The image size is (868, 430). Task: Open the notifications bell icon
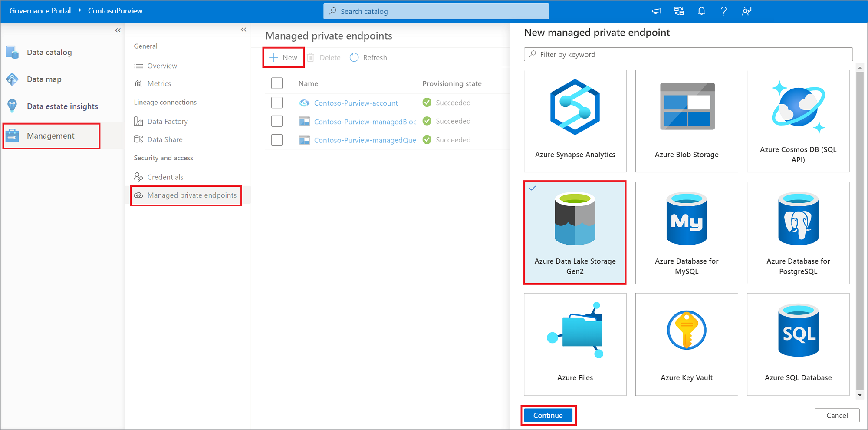pos(701,11)
